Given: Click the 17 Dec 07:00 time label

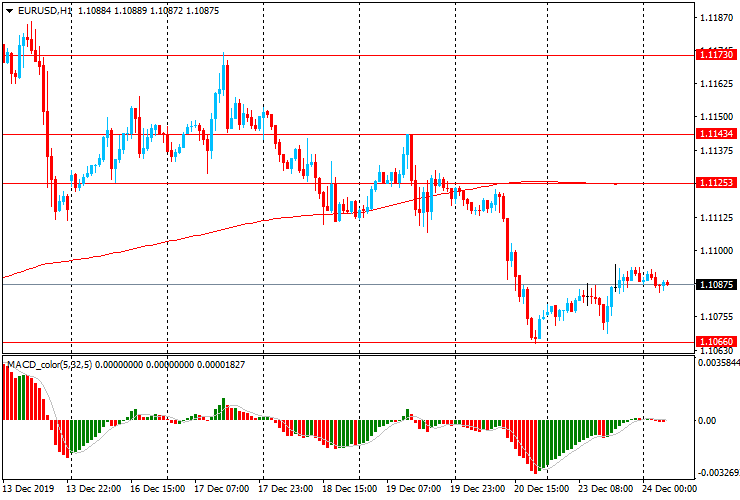Looking at the screenshot, I should point(221,488).
